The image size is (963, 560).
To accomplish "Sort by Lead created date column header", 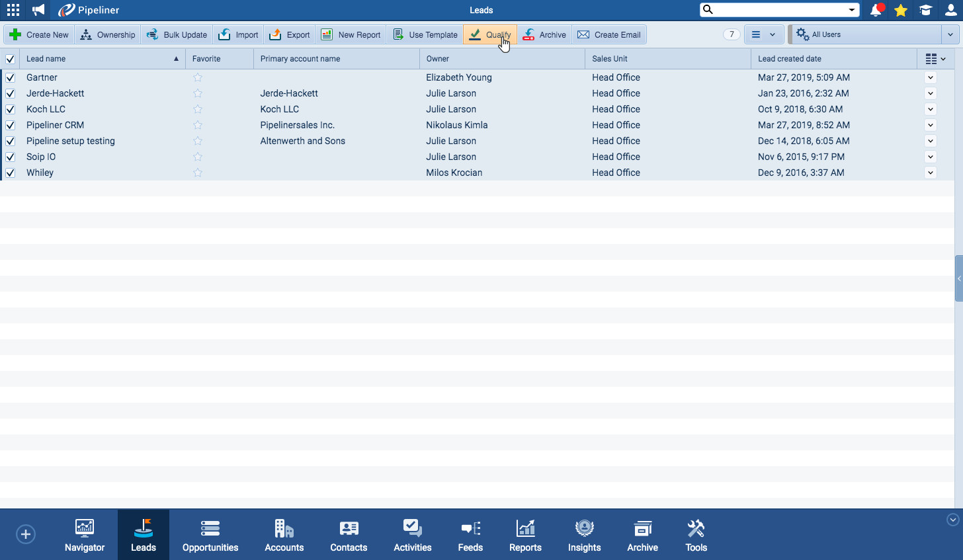I will (790, 59).
